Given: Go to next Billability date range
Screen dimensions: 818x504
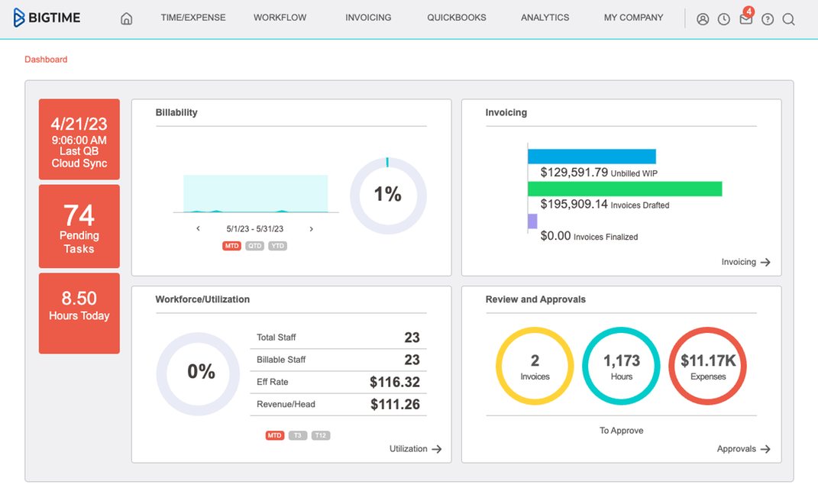Looking at the screenshot, I should (x=312, y=228).
